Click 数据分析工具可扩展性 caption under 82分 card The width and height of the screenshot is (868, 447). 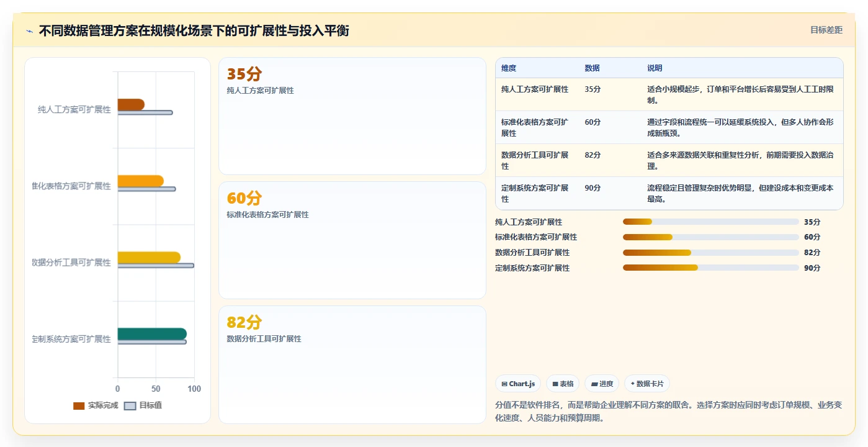click(x=264, y=339)
